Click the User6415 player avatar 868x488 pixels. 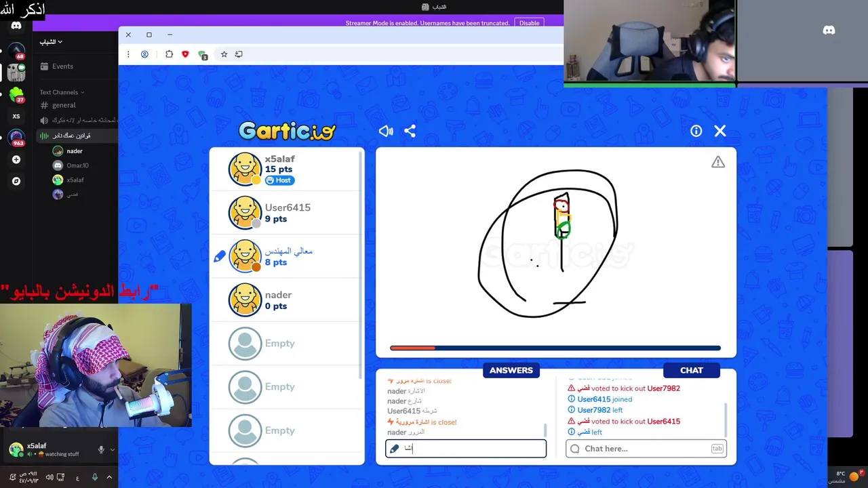245,213
